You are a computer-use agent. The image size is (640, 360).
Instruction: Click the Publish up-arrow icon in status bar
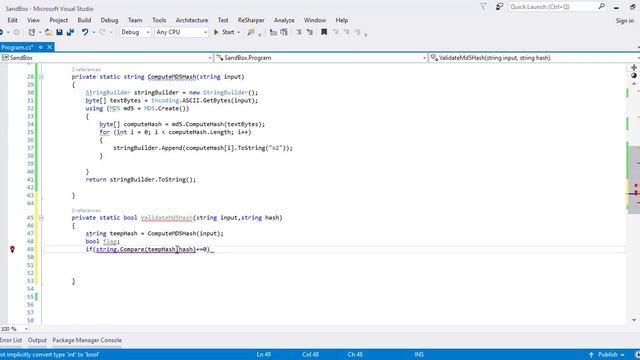click(x=591, y=355)
